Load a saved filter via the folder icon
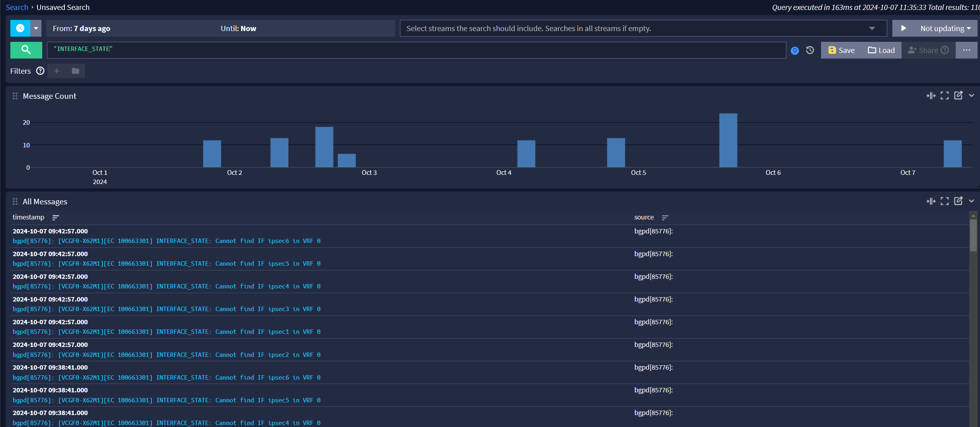The image size is (980, 427). [75, 71]
